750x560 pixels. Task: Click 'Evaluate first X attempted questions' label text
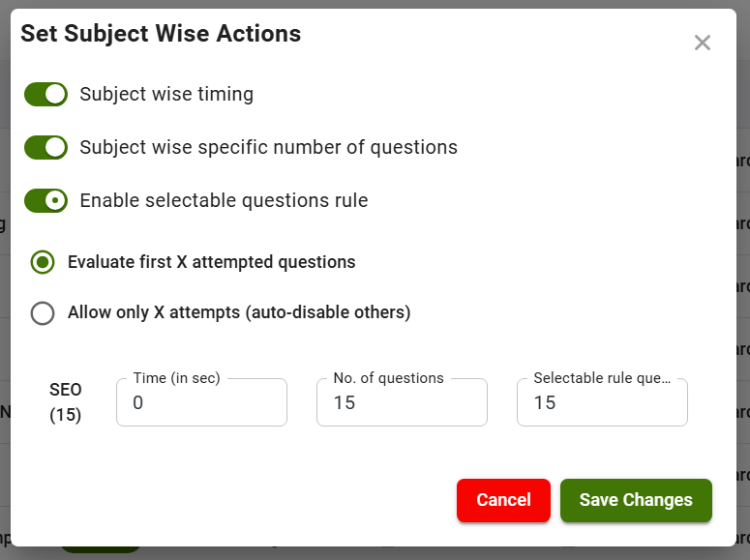click(211, 262)
